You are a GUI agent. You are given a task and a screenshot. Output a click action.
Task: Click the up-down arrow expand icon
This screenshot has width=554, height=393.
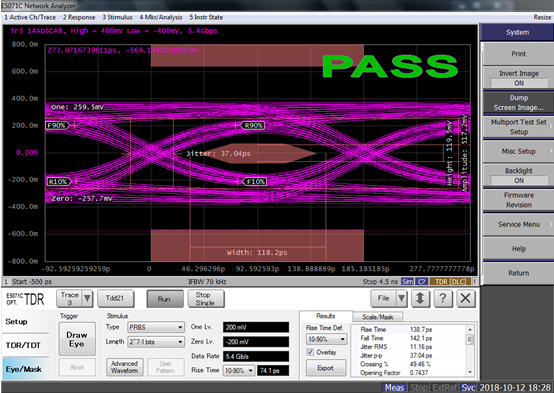420,299
